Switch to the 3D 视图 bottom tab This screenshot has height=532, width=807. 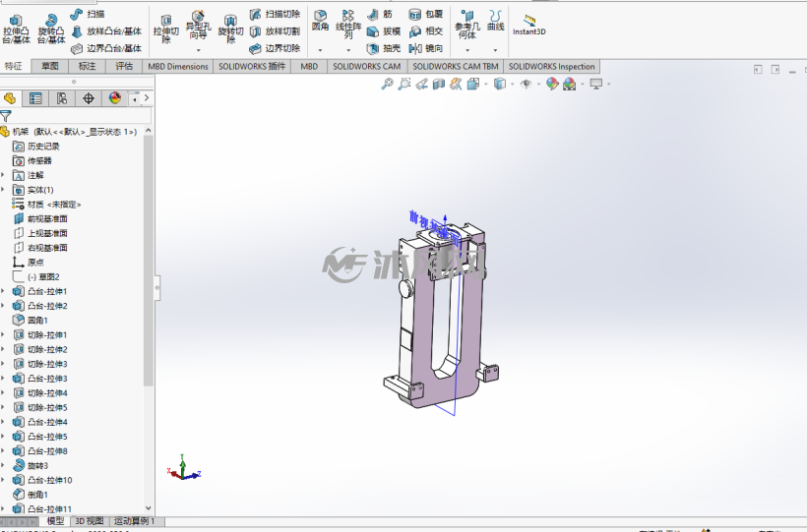click(90, 521)
